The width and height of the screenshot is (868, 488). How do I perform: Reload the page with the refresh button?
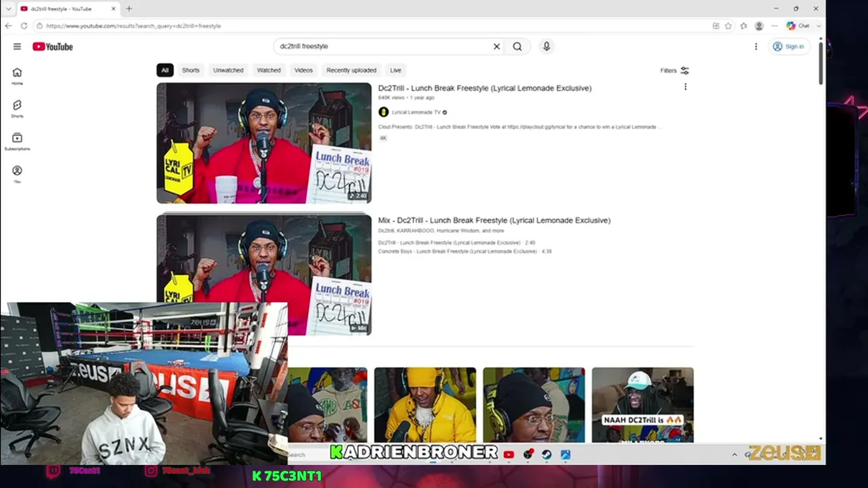[x=24, y=26]
